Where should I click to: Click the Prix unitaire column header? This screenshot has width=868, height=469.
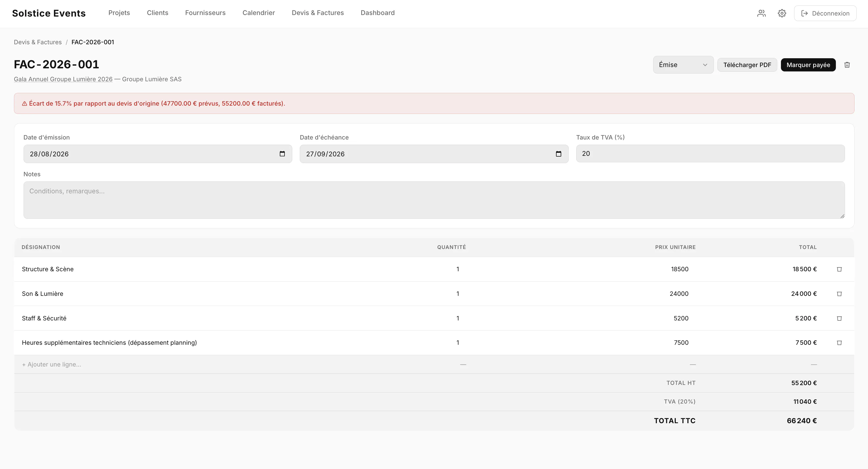point(675,247)
